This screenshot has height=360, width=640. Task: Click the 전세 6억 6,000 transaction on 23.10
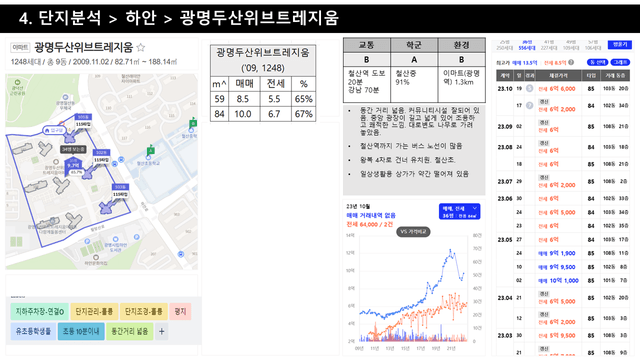click(x=557, y=89)
